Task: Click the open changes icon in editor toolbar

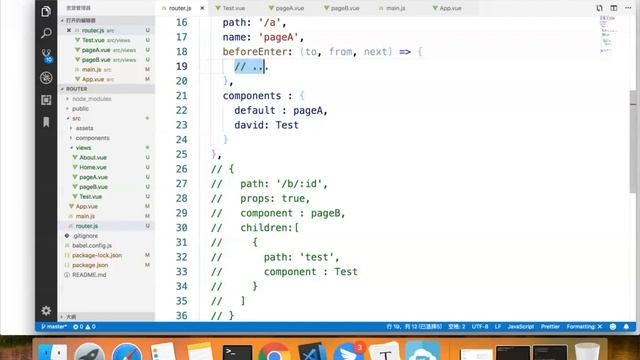Action: click(x=599, y=8)
